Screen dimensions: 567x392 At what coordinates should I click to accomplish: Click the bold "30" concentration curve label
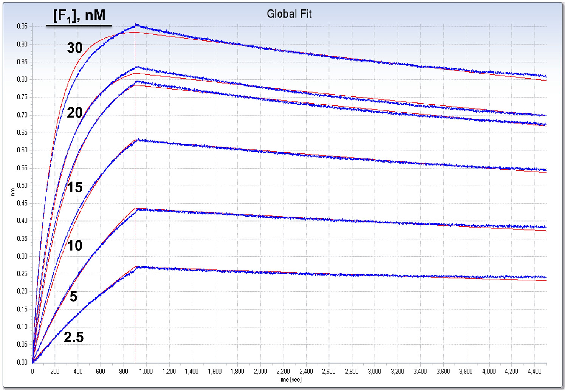click(x=75, y=48)
